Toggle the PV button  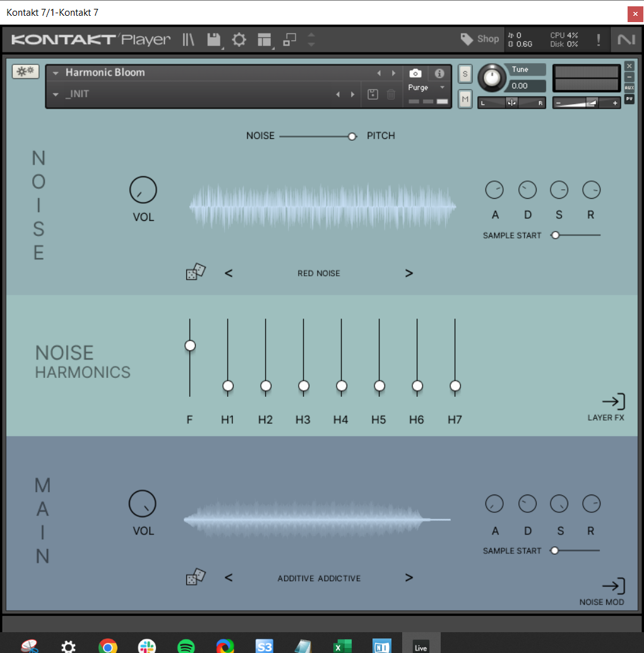click(629, 98)
